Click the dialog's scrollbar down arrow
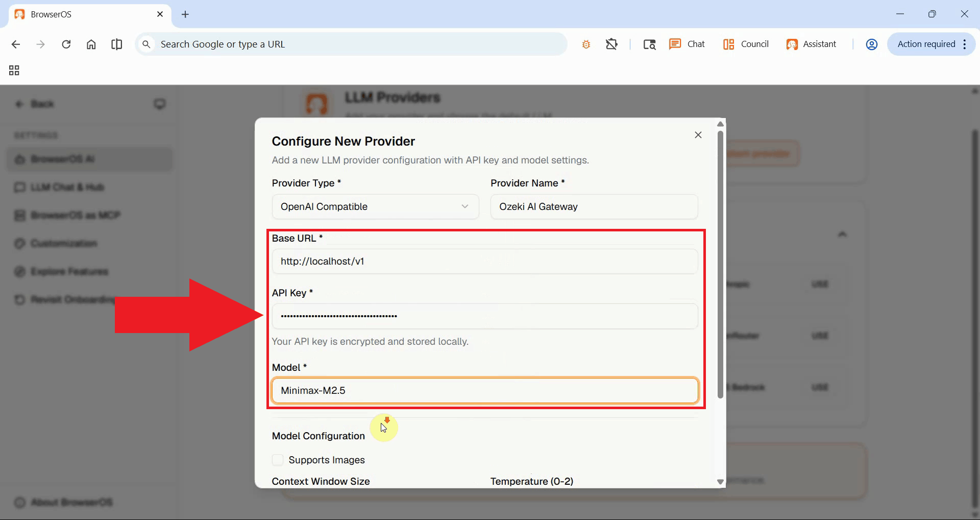980x520 pixels. (x=720, y=481)
